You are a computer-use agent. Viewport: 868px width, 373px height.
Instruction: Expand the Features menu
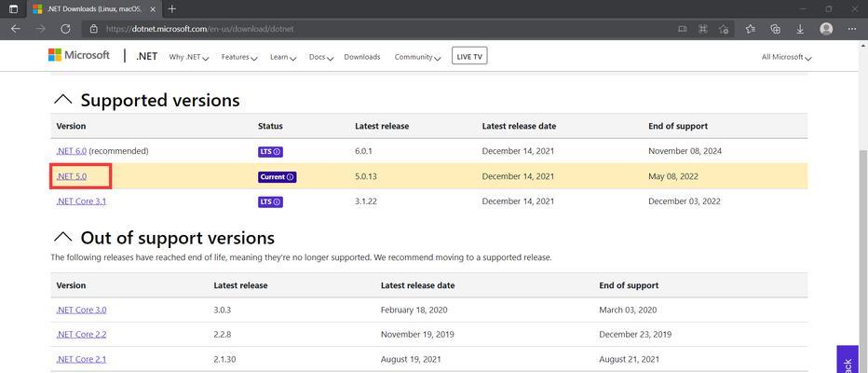239,57
